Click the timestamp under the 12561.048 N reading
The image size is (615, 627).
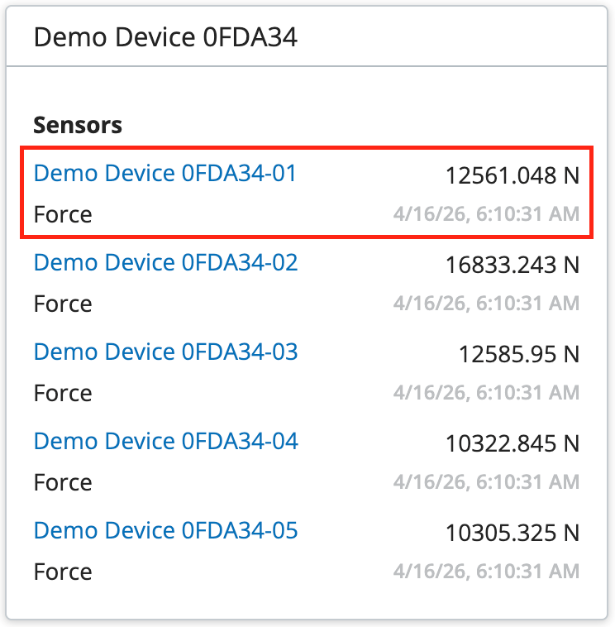(x=486, y=214)
